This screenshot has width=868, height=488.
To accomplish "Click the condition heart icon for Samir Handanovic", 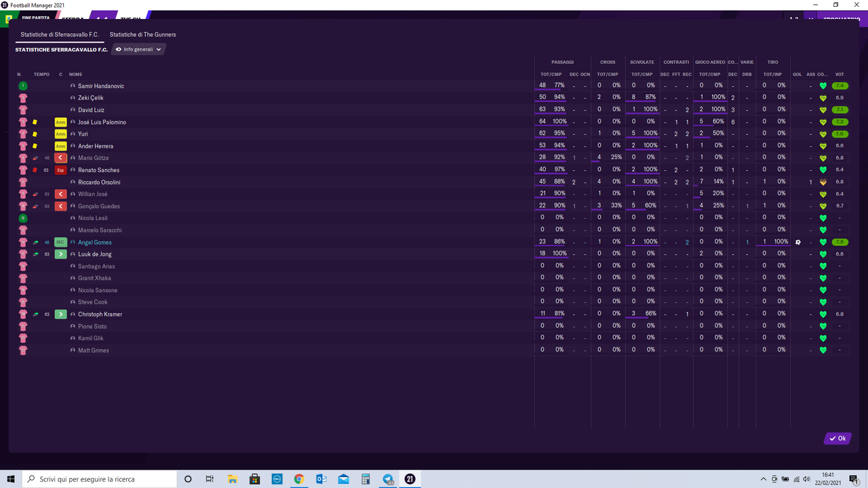I will (823, 86).
